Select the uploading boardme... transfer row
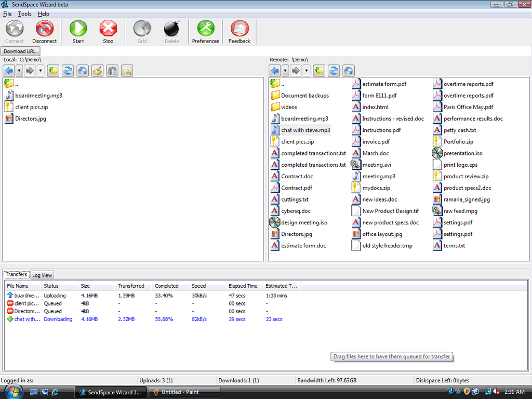Viewport: 532px width, 399px height. point(153,296)
